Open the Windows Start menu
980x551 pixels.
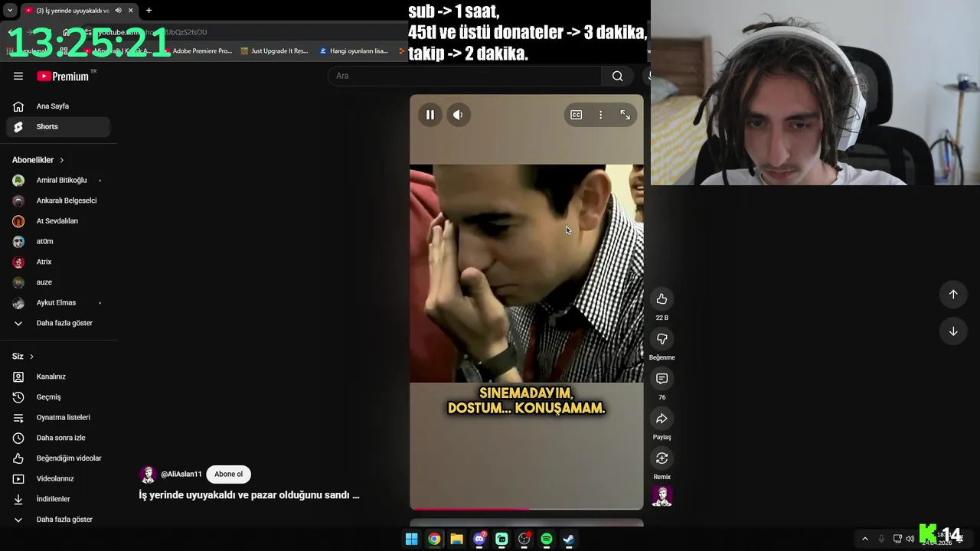pyautogui.click(x=411, y=539)
